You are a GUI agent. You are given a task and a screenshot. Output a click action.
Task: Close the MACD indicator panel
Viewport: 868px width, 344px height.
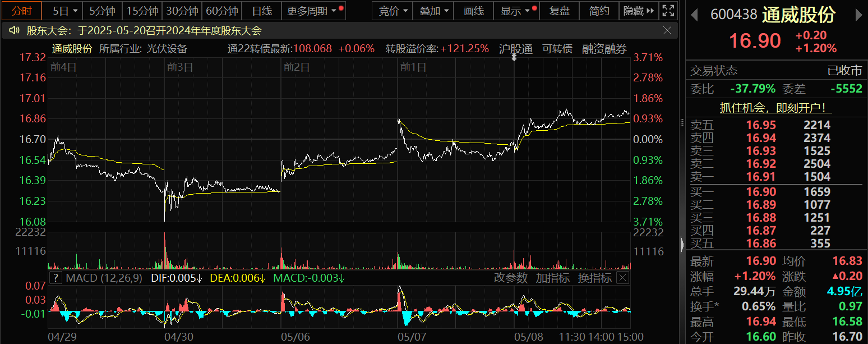coord(623,278)
